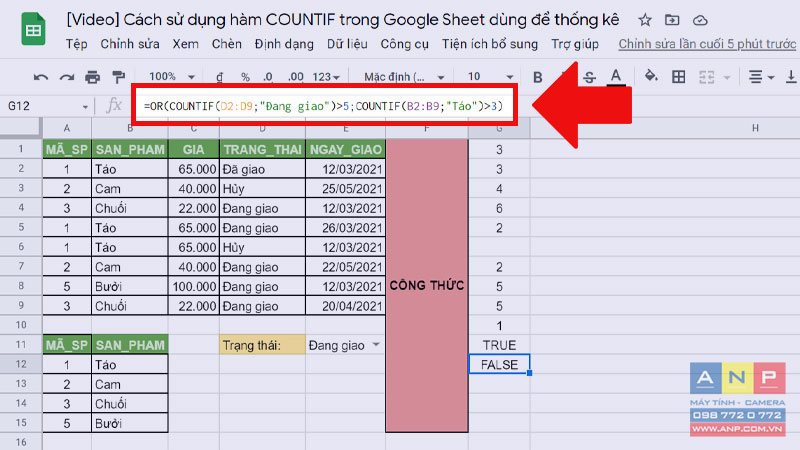Open name box G12 dropdown
This screenshot has width=800, height=450.
coord(85,107)
